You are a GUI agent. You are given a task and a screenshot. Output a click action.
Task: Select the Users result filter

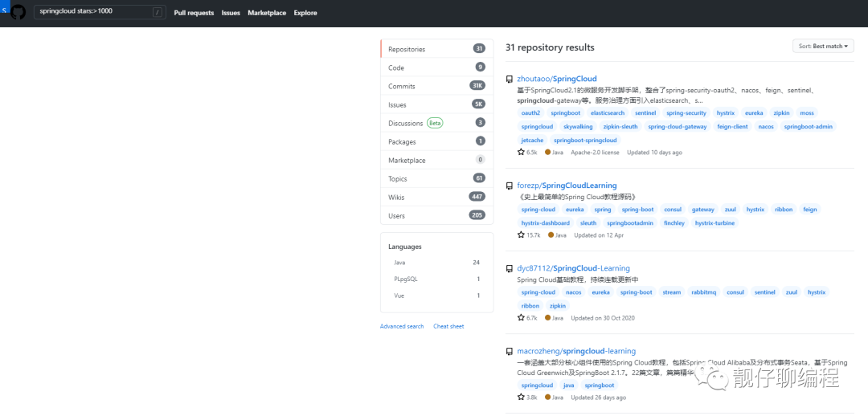(436, 216)
